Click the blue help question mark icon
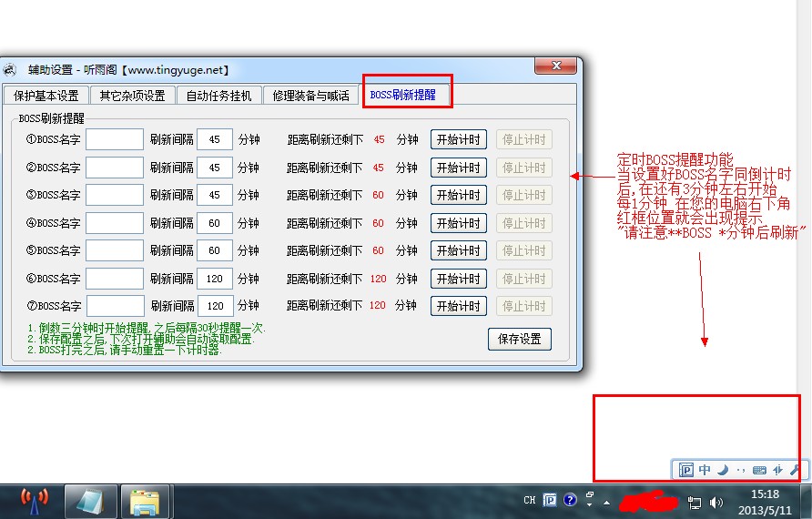This screenshot has width=812, height=519. 570,500
